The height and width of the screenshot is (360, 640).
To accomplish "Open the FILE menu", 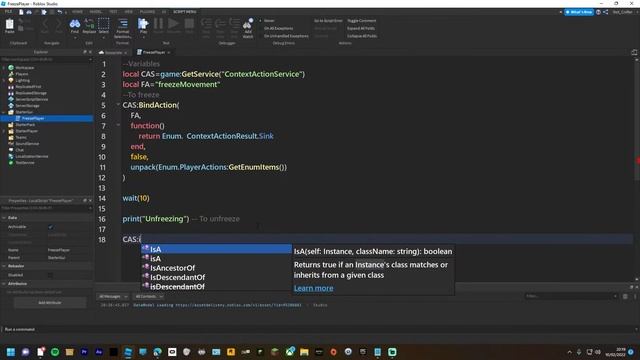I will point(8,12).
